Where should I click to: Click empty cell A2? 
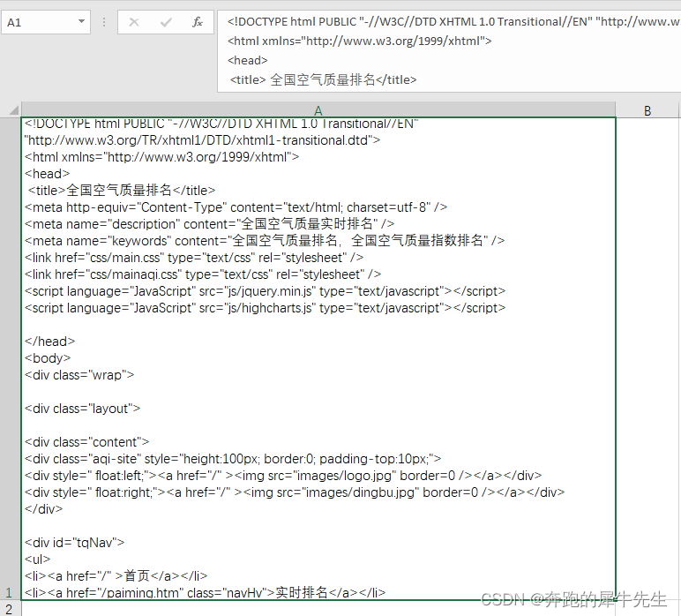click(318, 609)
